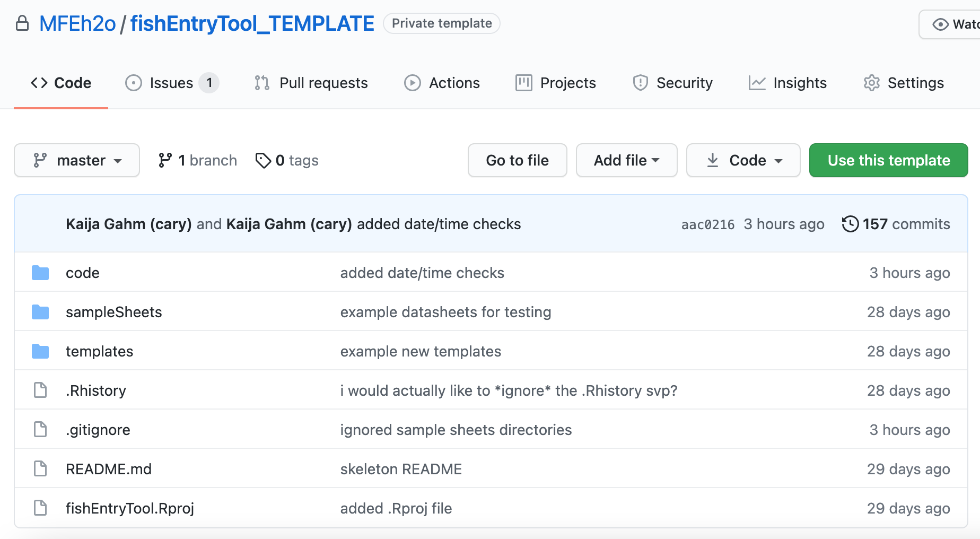The image size is (980, 539).
Task: Click the README.md file icon
Action: point(40,468)
